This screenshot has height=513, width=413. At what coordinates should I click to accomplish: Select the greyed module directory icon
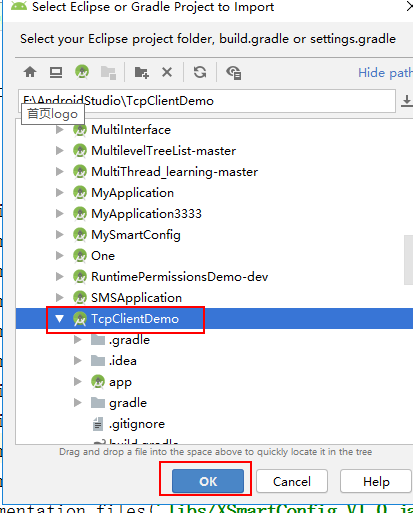pyautogui.click(x=108, y=72)
